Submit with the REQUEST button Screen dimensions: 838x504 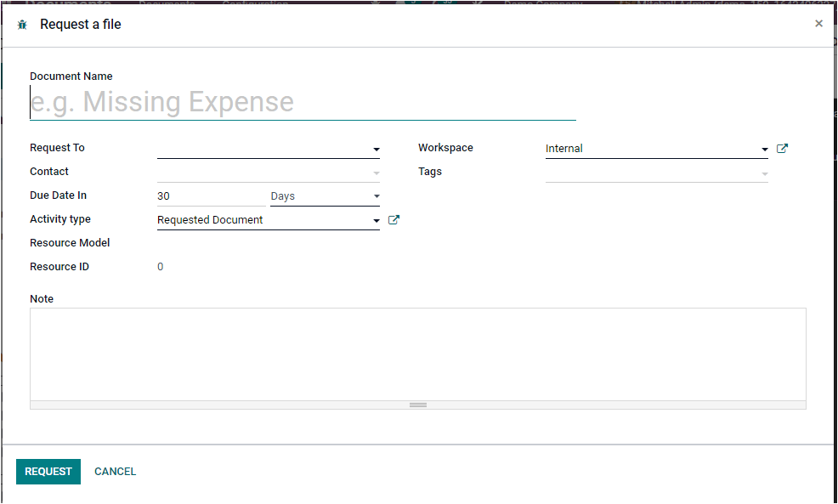(48, 472)
